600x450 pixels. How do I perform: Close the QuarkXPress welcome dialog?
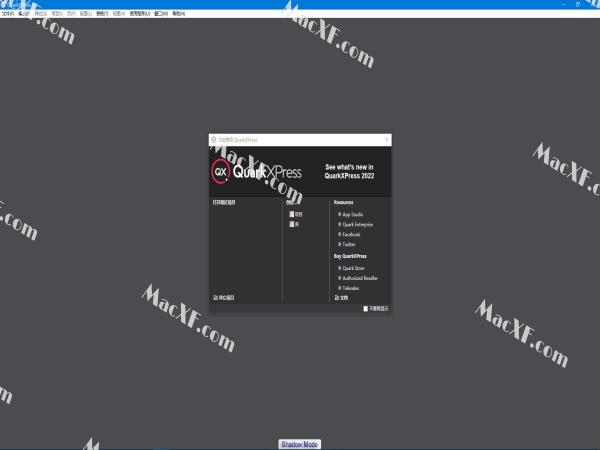[x=386, y=140]
